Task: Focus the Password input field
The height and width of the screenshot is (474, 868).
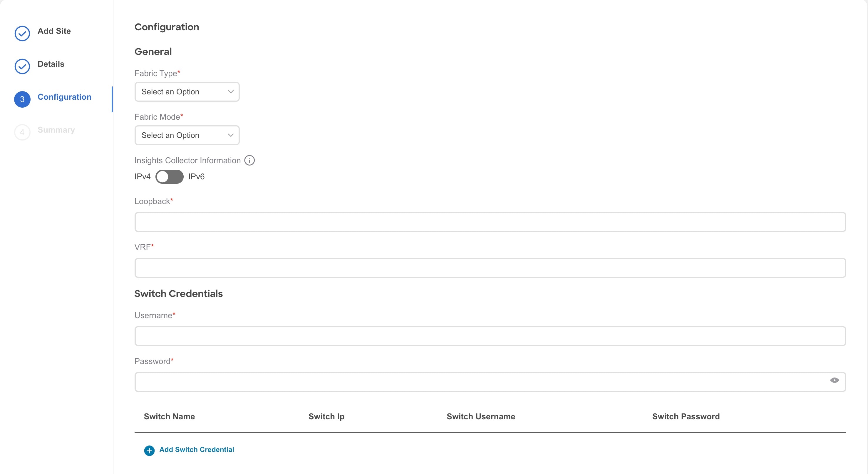Action: tap(490, 382)
